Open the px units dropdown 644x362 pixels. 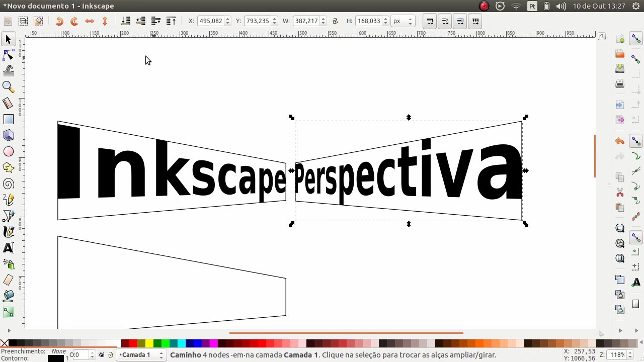tap(403, 21)
